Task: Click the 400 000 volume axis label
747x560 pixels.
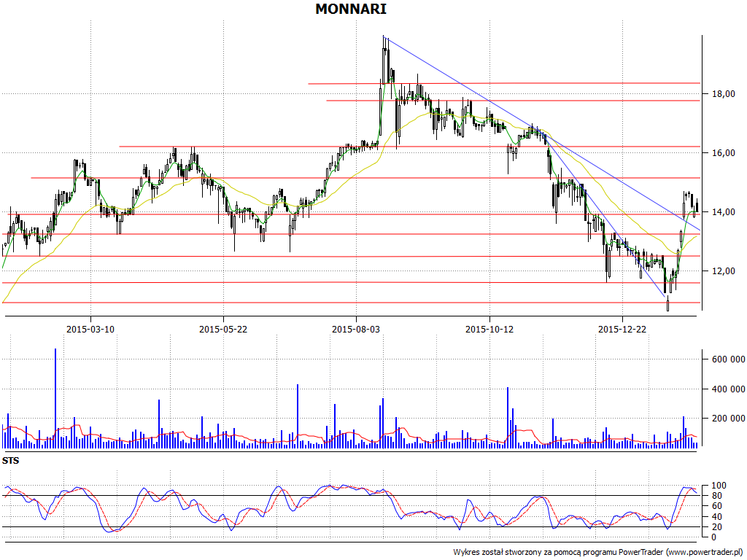Action: point(728,389)
